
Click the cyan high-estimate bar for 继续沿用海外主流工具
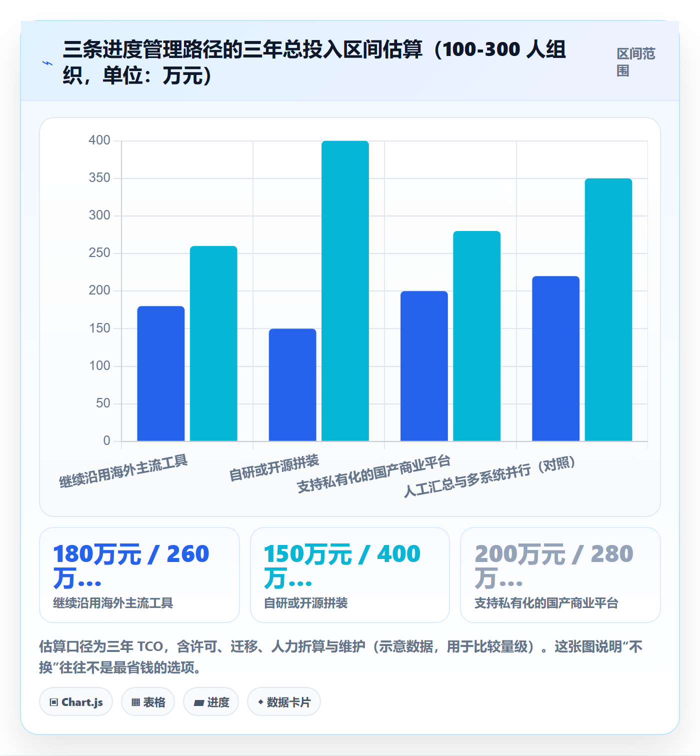point(213,343)
